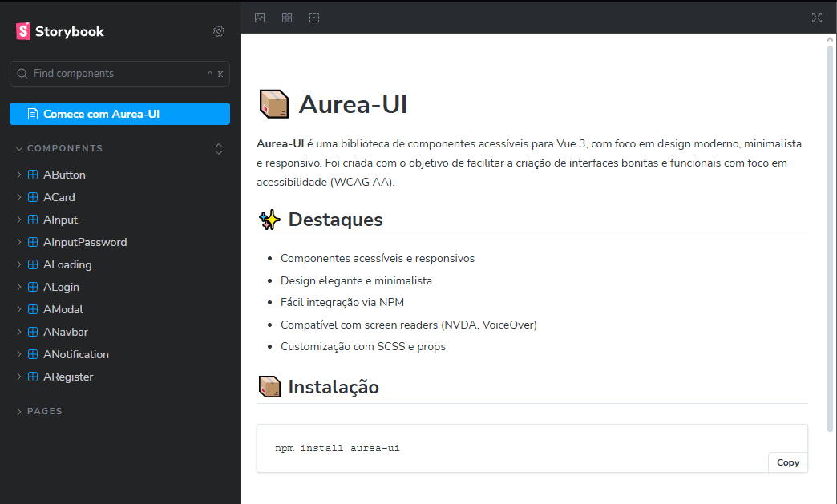Expand the PAGES section
837x504 pixels.
[x=39, y=411]
